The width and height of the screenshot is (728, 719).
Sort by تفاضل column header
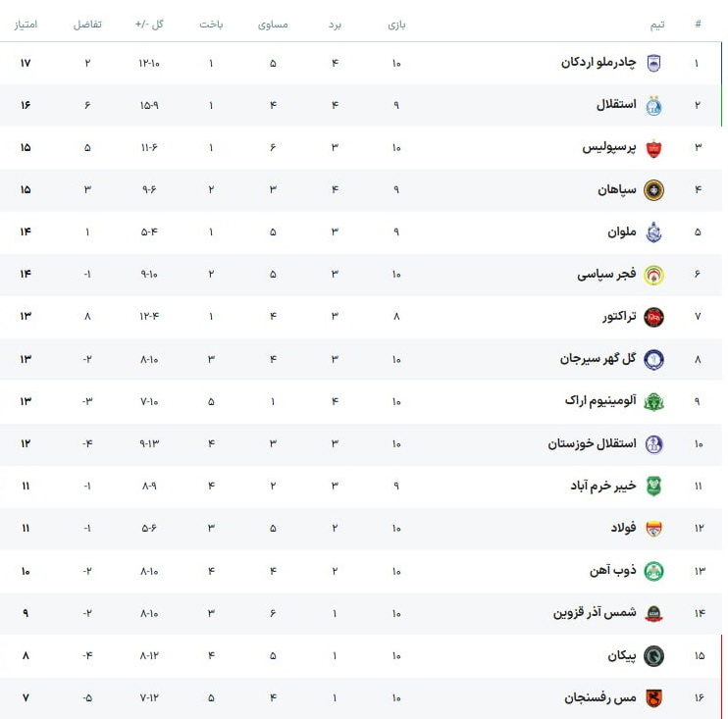(87, 24)
